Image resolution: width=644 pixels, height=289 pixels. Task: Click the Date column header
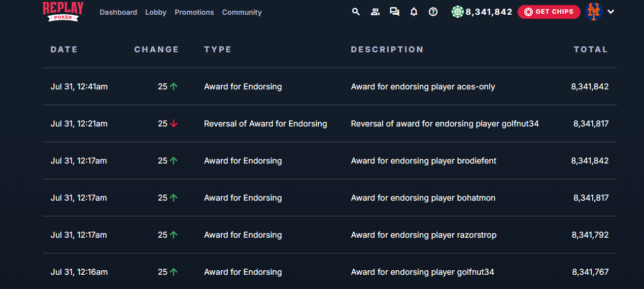tap(64, 49)
